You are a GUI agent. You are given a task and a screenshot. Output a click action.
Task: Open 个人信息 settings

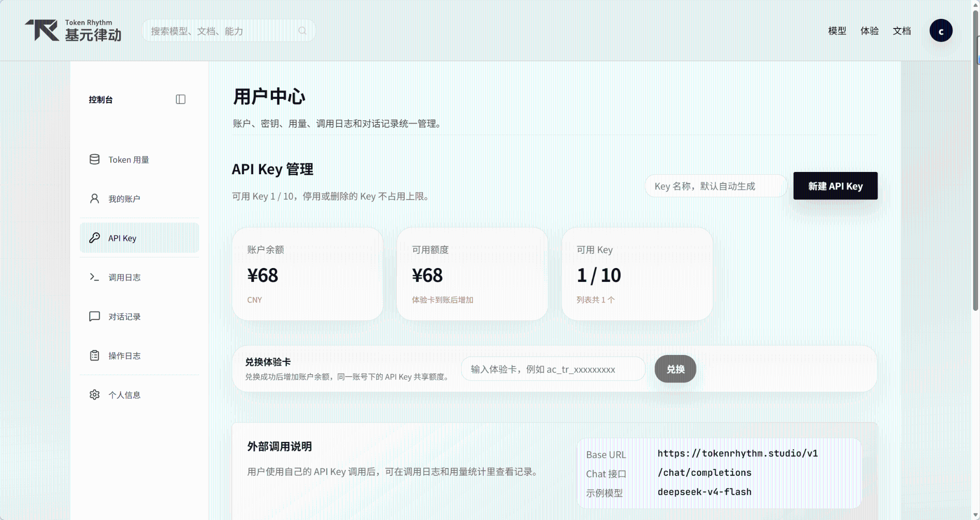[139, 394]
